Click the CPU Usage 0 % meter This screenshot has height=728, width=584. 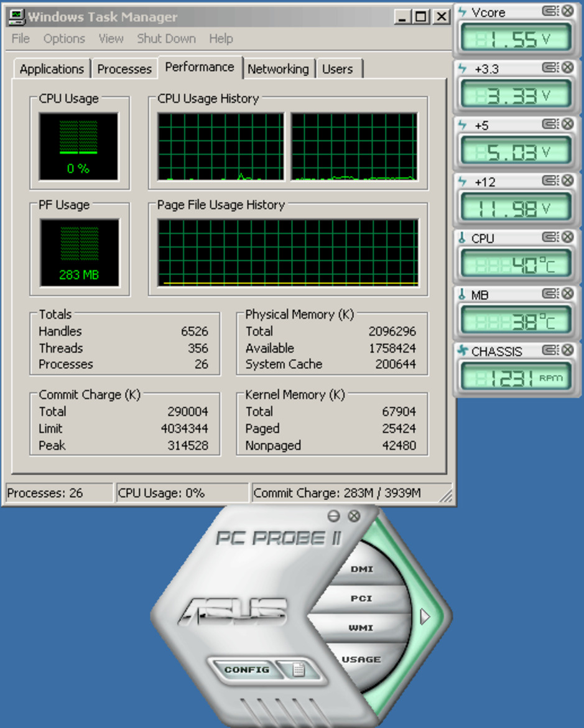pyautogui.click(x=78, y=146)
